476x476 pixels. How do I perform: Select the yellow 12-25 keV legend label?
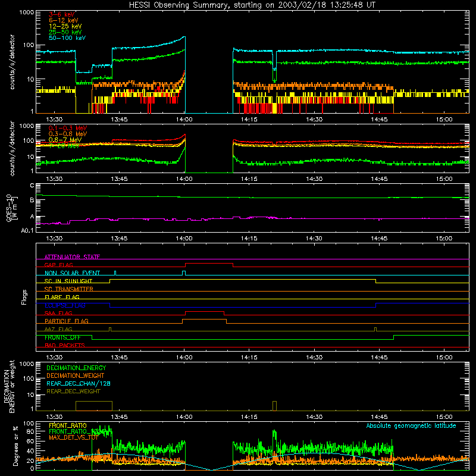click(x=65, y=26)
